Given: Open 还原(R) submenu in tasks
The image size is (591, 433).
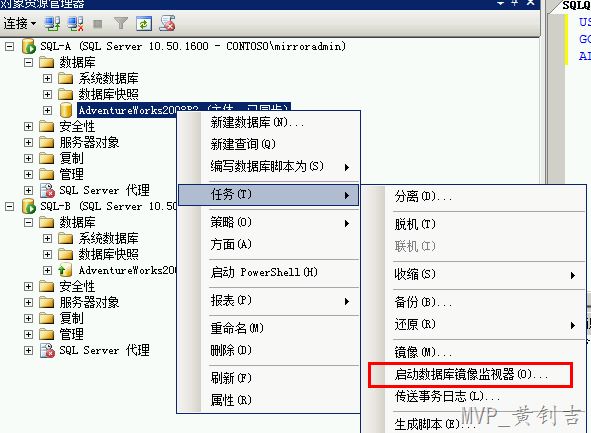Looking at the screenshot, I should click(474, 324).
